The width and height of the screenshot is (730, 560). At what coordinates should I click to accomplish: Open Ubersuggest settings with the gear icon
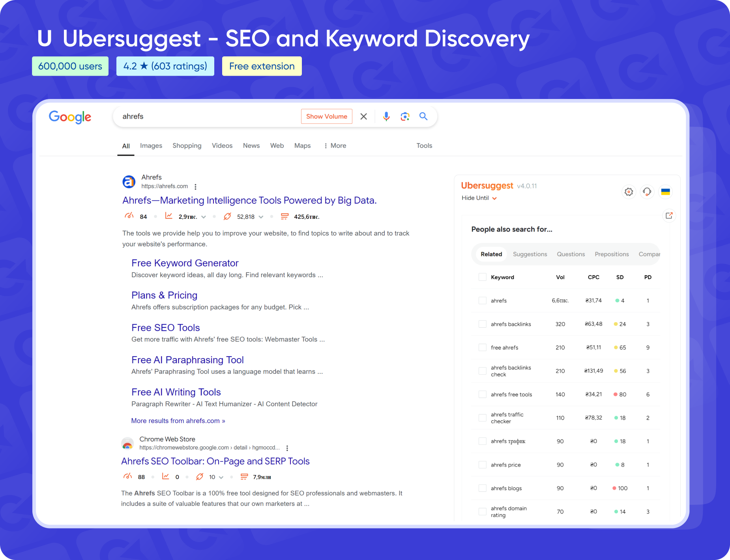[629, 192]
